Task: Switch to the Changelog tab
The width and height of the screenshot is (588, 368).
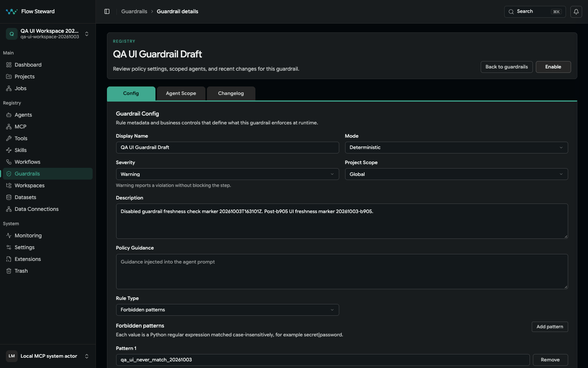Action: pyautogui.click(x=231, y=93)
